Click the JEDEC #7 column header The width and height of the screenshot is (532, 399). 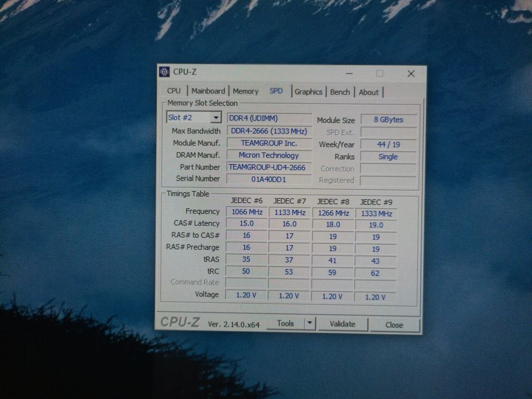tap(290, 201)
